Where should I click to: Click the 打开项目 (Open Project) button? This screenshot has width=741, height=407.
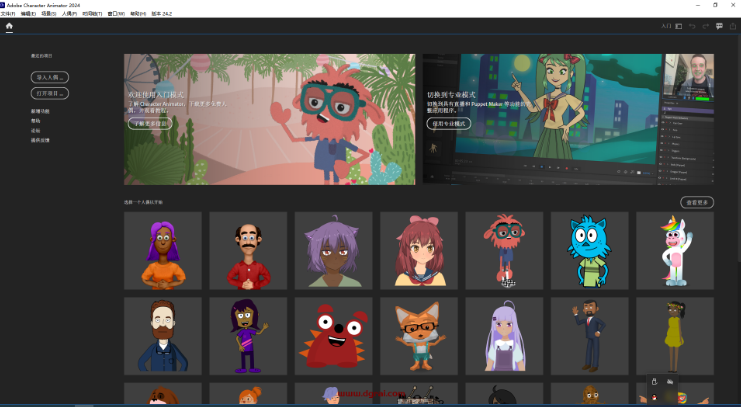49,93
